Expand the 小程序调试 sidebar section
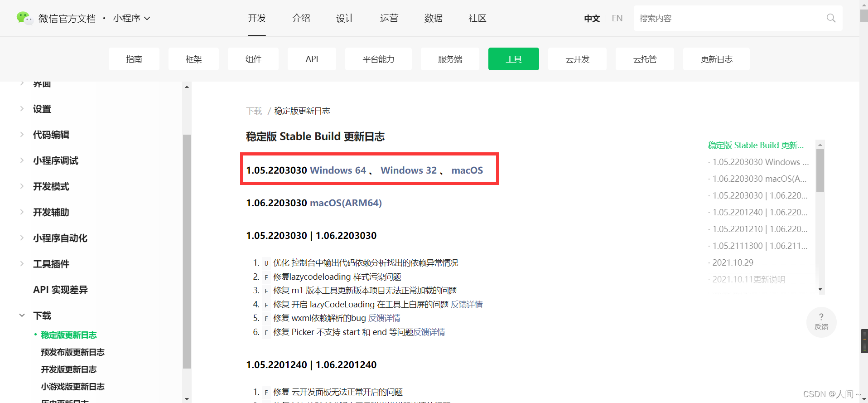868x403 pixels. [x=56, y=160]
